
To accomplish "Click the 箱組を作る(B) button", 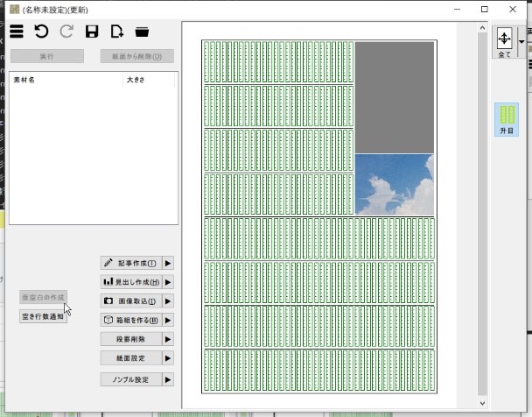I will coord(131,321).
